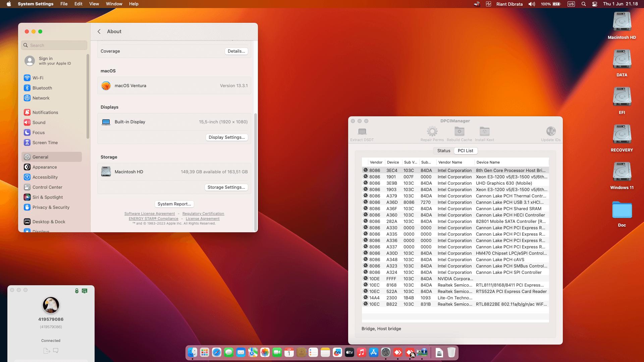The height and width of the screenshot is (362, 644).
Task: Open Apple TV app in Dock
Action: (350, 352)
